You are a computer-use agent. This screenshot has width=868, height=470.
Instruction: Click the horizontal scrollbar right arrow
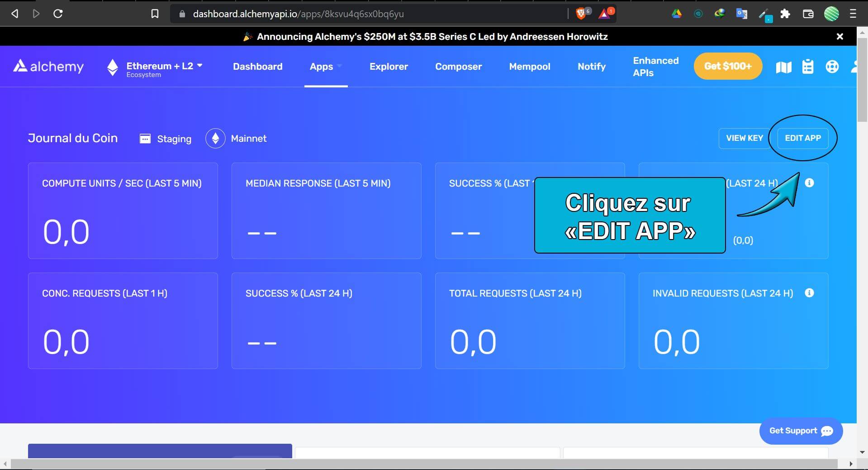851,464
